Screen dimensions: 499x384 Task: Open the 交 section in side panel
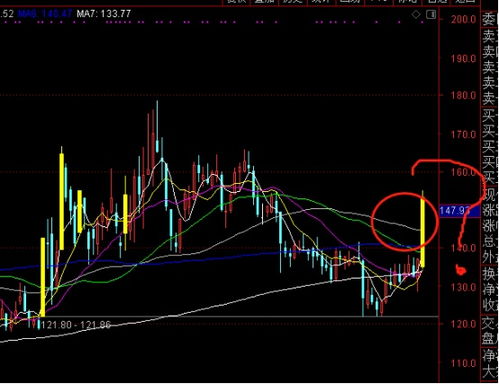coord(490,323)
